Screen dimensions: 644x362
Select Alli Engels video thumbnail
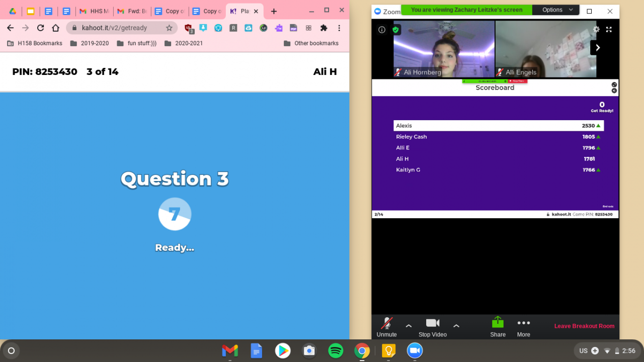[x=546, y=49]
